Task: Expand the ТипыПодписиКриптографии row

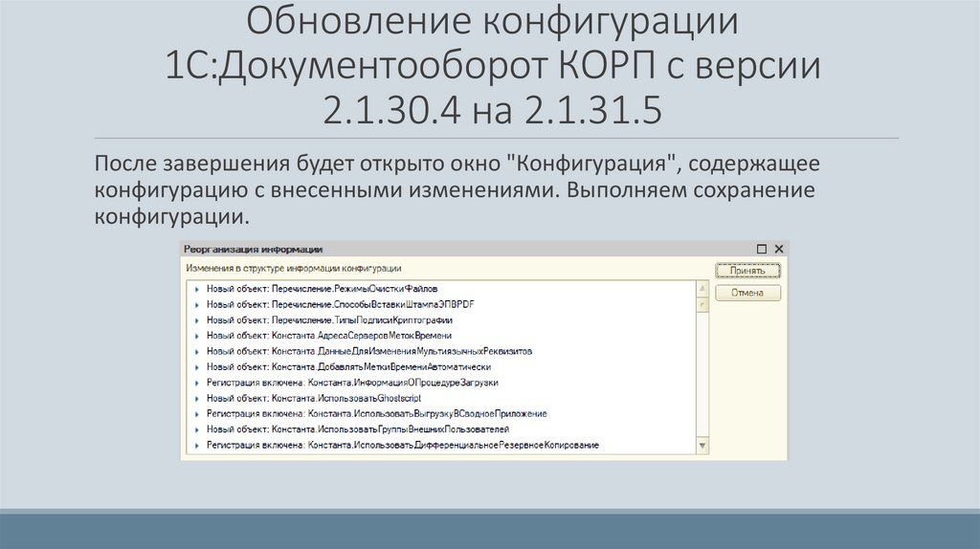Action: pyautogui.click(x=197, y=320)
